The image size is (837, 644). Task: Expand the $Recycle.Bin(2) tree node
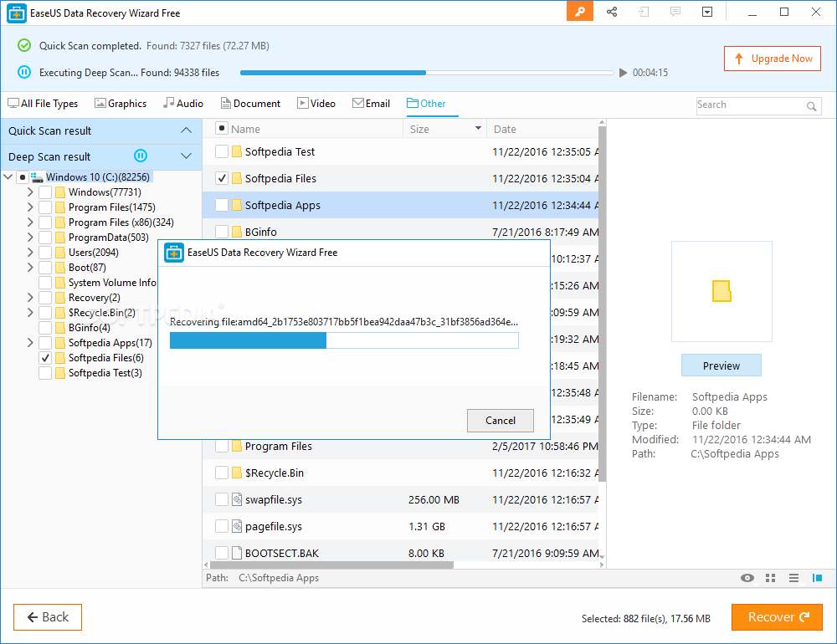(x=30, y=313)
